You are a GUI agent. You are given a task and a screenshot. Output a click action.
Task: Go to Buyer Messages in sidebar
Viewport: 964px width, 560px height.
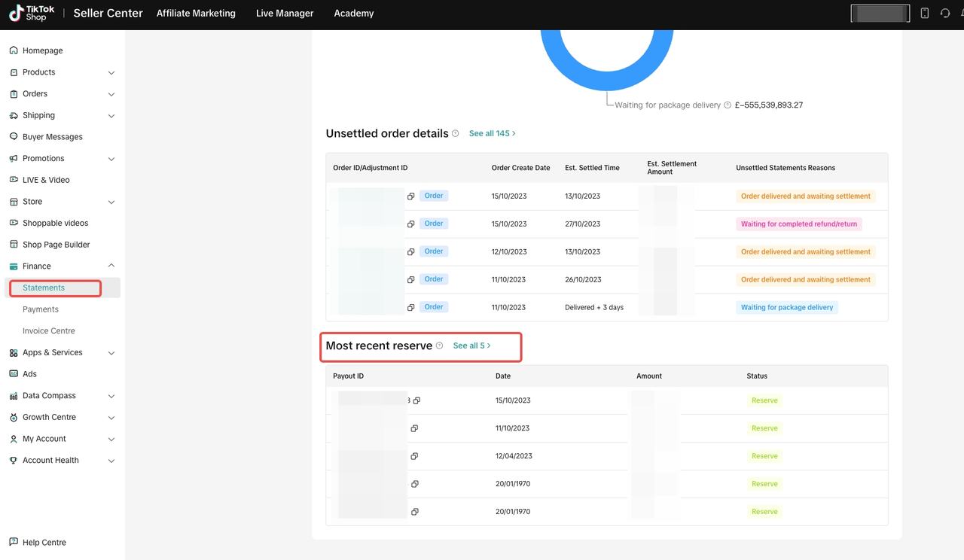[x=52, y=137]
